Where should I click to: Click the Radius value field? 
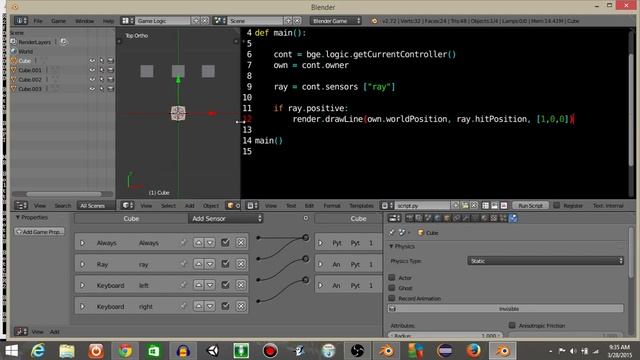point(445,336)
